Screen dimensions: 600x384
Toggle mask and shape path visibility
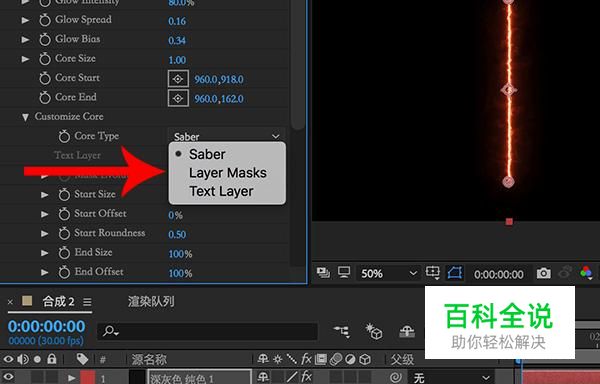tap(455, 273)
